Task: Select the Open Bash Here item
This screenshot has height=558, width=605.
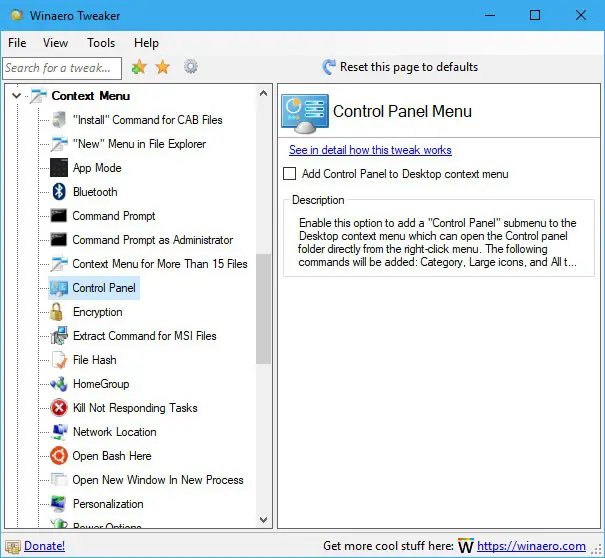Action: click(x=112, y=456)
